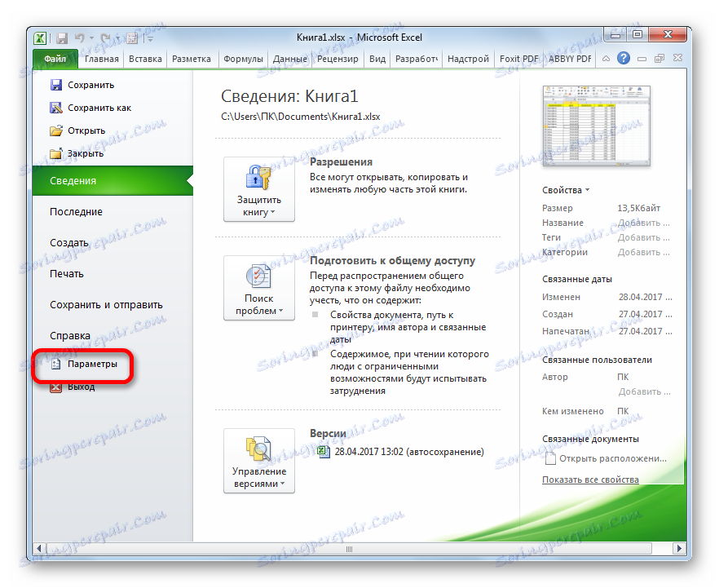Open the Справка backstage section
Viewport: 719px width, 588px height.
click(x=70, y=336)
